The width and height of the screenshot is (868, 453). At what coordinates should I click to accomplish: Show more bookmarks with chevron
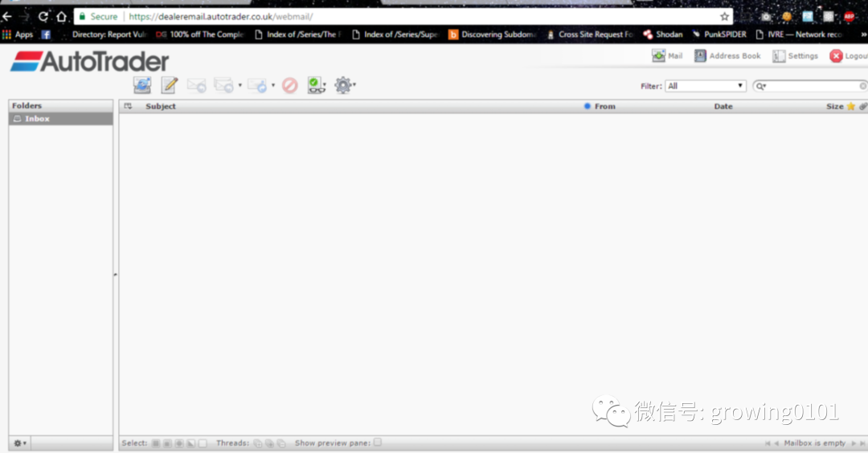(x=863, y=35)
